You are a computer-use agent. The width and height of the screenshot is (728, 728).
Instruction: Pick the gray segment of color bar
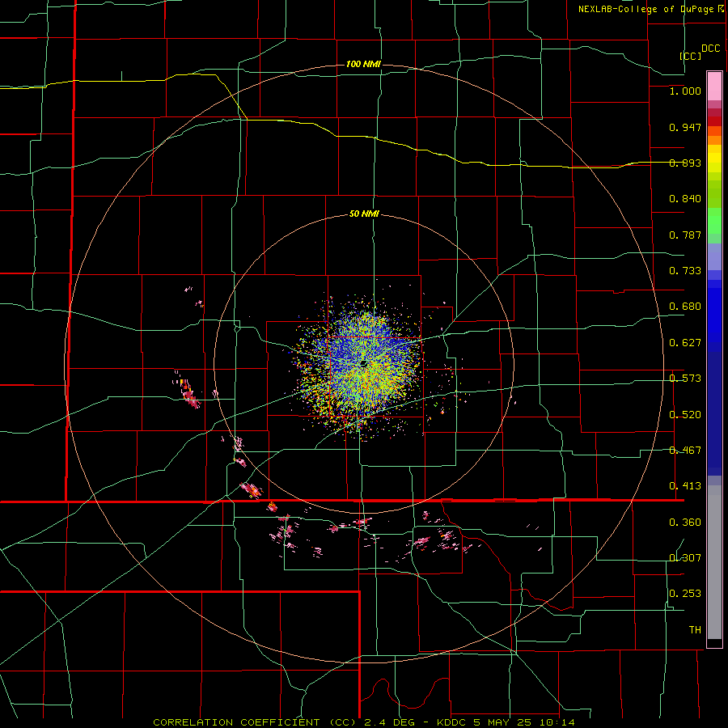point(714,562)
